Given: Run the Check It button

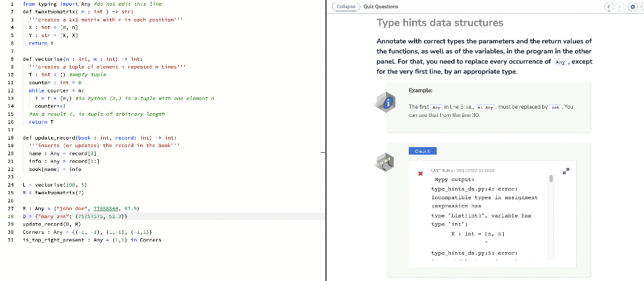Looking at the screenshot, I should tap(422, 151).
